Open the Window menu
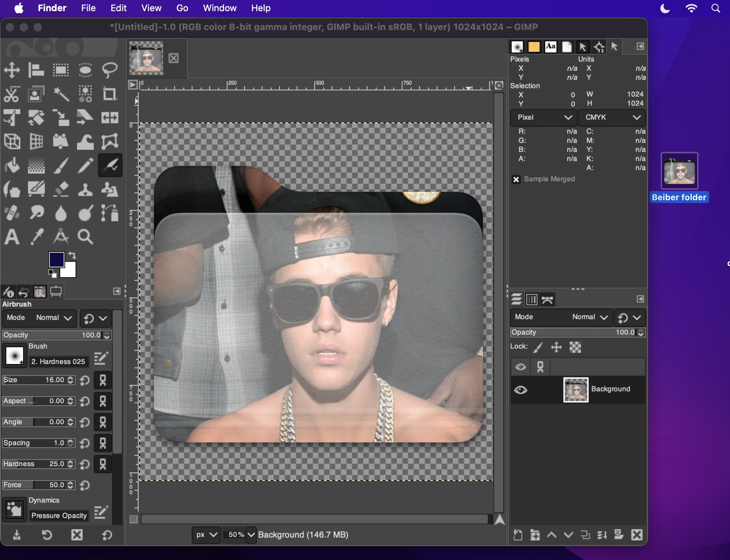 (219, 8)
